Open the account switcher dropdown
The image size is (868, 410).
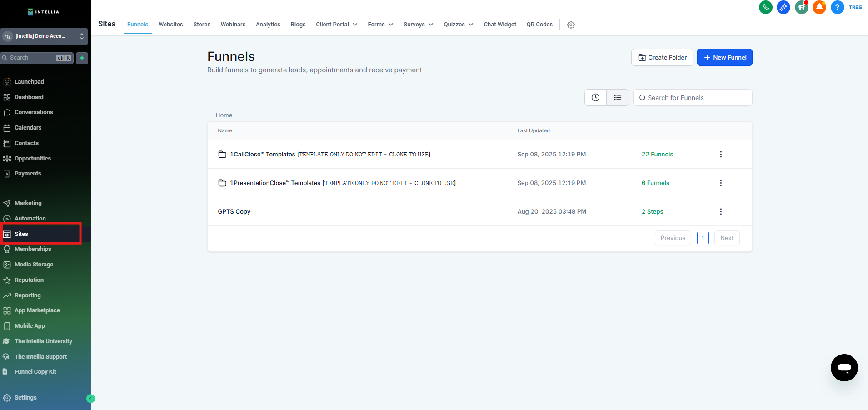44,36
